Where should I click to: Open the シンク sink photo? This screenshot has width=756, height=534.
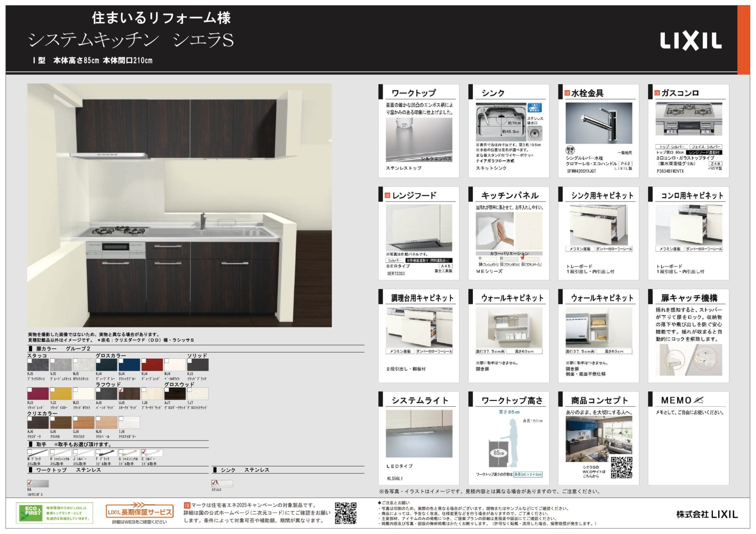[x=501, y=123]
